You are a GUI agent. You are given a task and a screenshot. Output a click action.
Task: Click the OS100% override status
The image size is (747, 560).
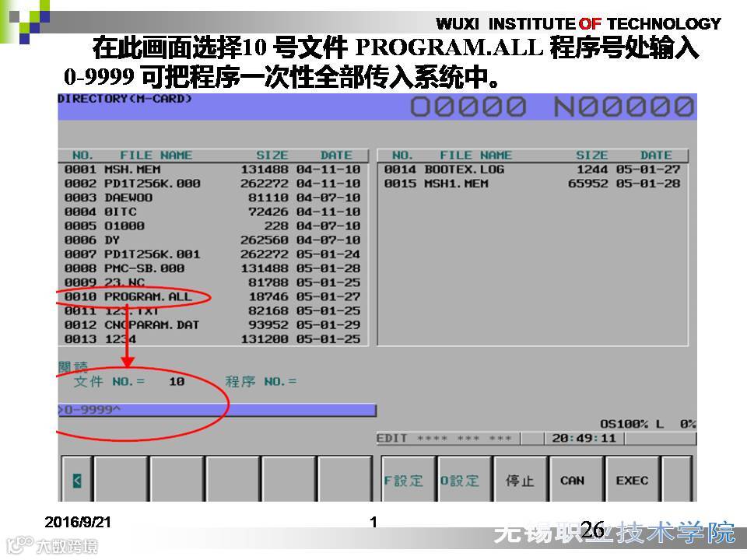point(623,424)
